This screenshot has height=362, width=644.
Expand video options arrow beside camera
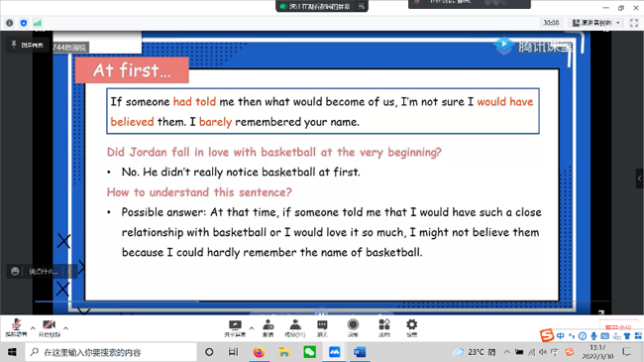[x=65, y=328]
